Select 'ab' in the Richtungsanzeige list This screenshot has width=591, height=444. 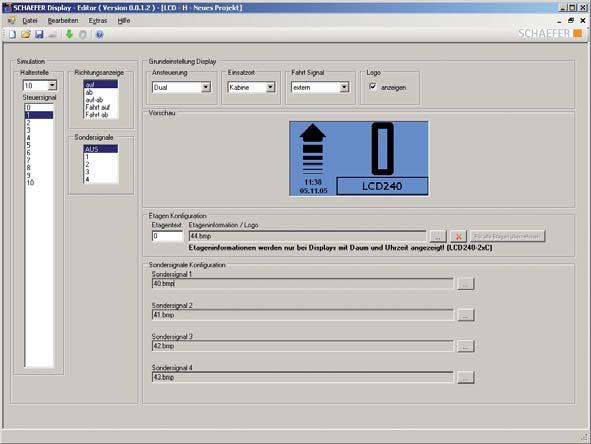pyautogui.click(x=101, y=92)
